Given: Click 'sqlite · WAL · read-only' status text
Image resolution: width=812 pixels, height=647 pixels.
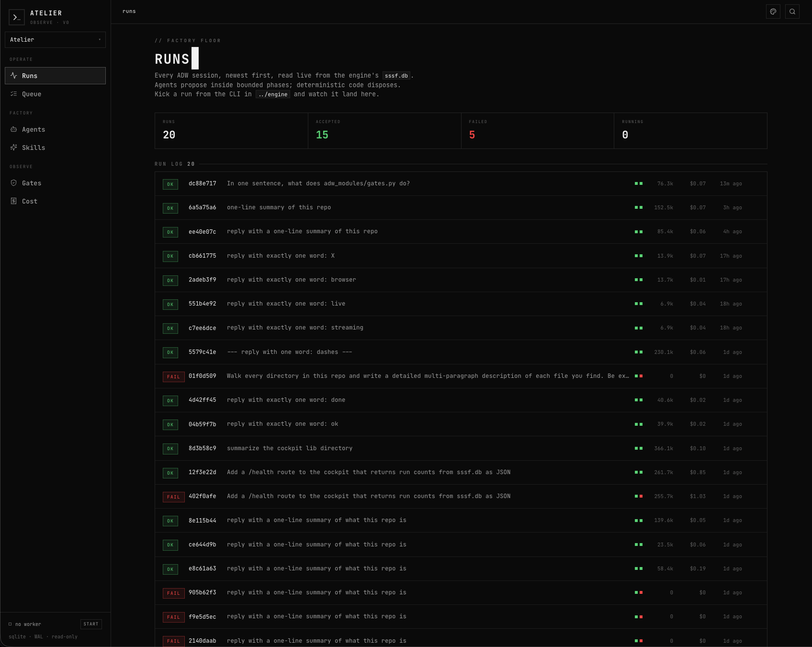Looking at the screenshot, I should [43, 636].
